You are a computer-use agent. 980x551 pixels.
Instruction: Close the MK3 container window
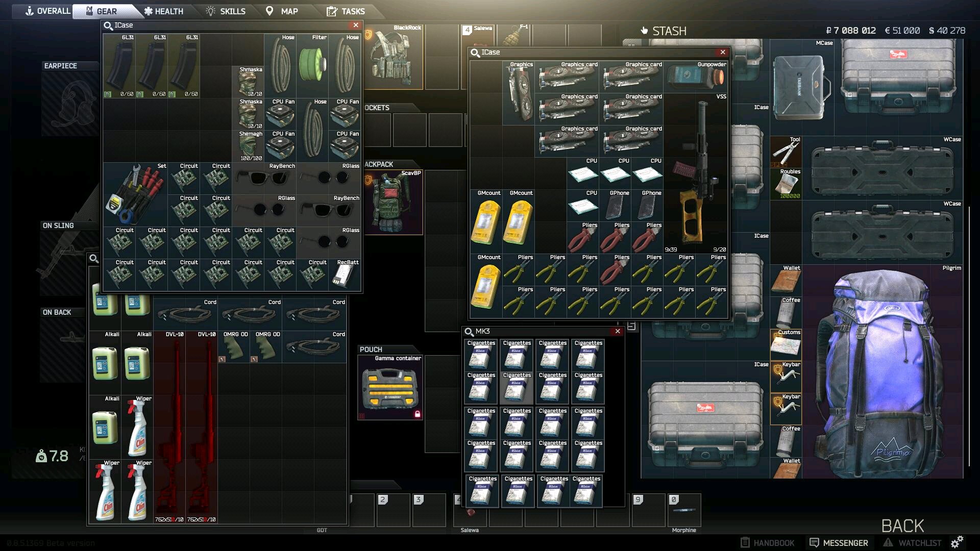[618, 332]
